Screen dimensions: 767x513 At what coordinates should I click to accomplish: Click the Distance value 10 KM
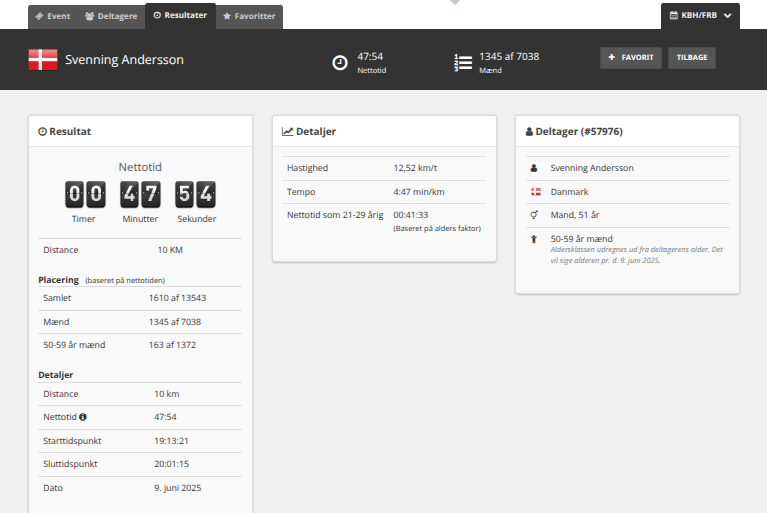pyautogui.click(x=170, y=250)
